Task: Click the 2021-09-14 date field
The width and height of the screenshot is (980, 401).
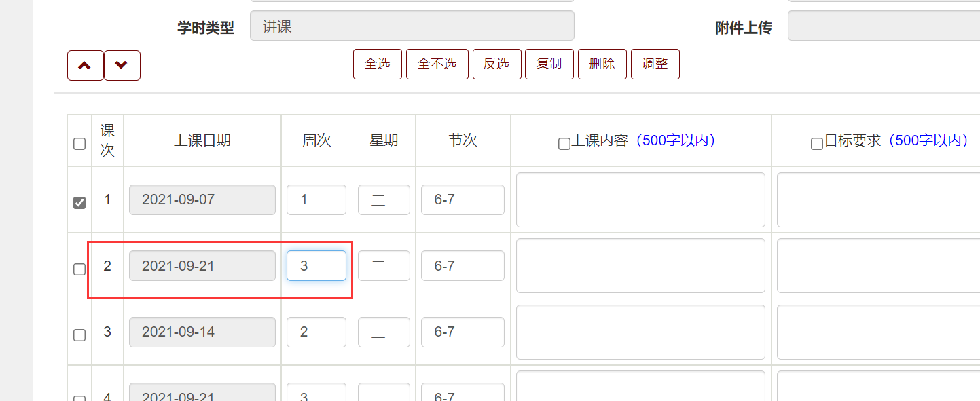Action: point(202,332)
